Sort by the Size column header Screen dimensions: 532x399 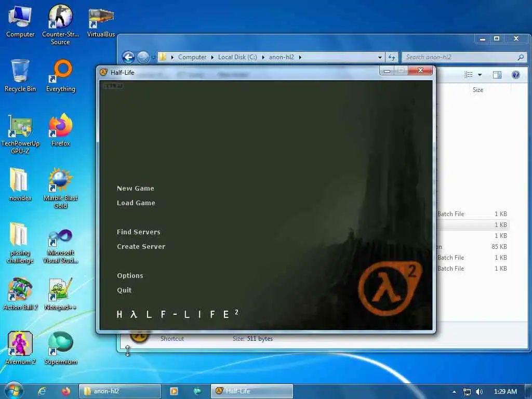pos(478,90)
